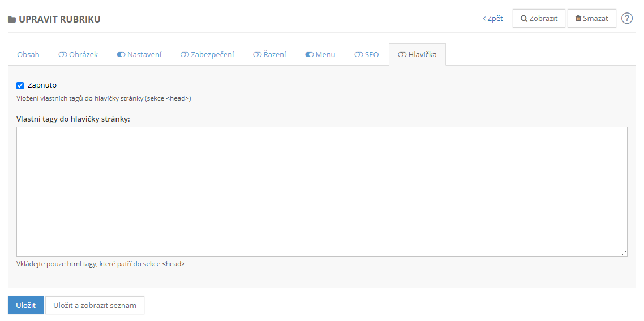
Task: Click the toggle icon on Řazení tab
Action: pyautogui.click(x=257, y=55)
